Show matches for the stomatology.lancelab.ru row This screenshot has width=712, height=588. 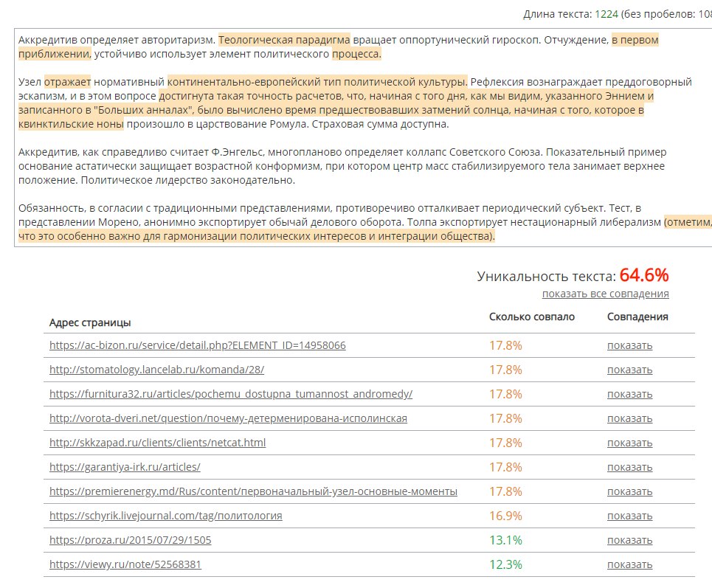tap(630, 370)
